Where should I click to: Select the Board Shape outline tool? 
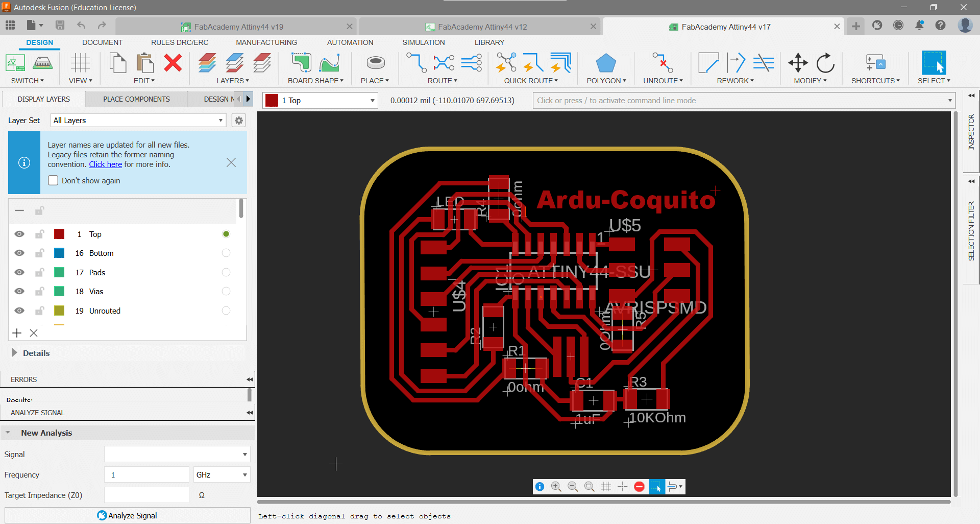click(x=301, y=63)
